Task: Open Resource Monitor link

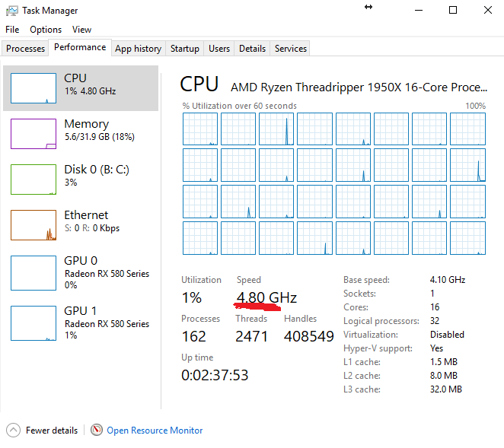Action: click(155, 431)
